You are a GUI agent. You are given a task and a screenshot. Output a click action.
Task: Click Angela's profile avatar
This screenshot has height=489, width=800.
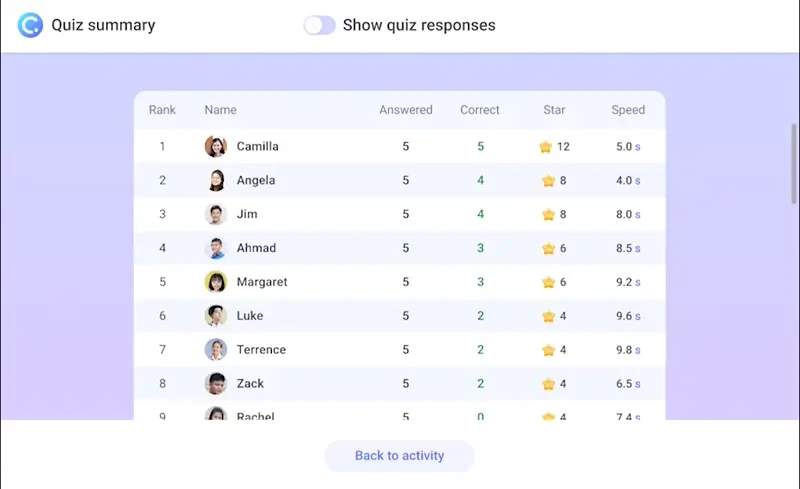pos(216,180)
